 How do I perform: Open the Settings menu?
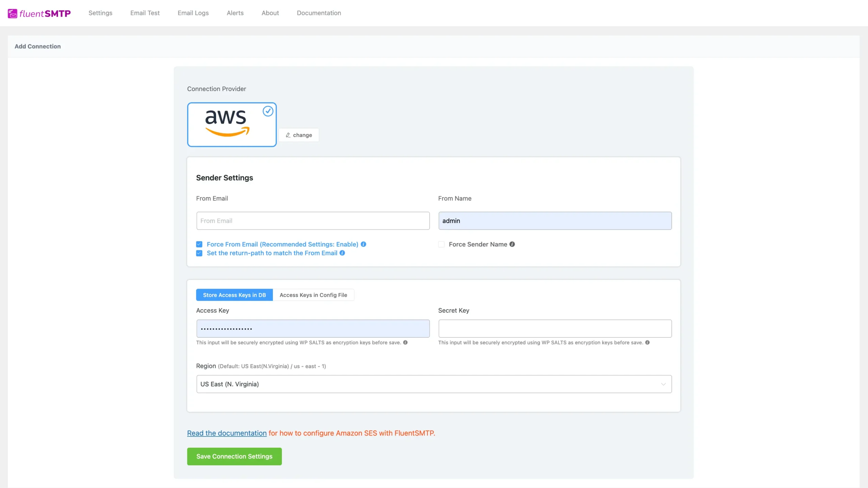point(100,13)
